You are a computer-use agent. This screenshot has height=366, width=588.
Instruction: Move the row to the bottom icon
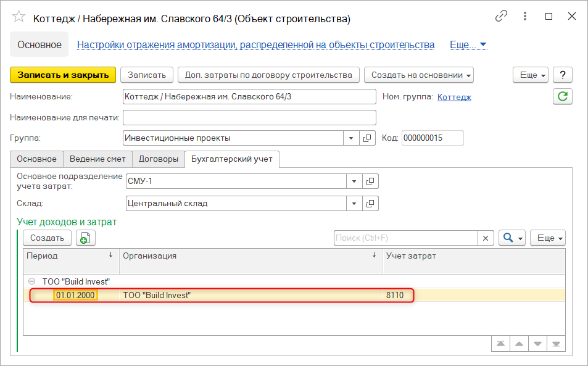pos(556,343)
